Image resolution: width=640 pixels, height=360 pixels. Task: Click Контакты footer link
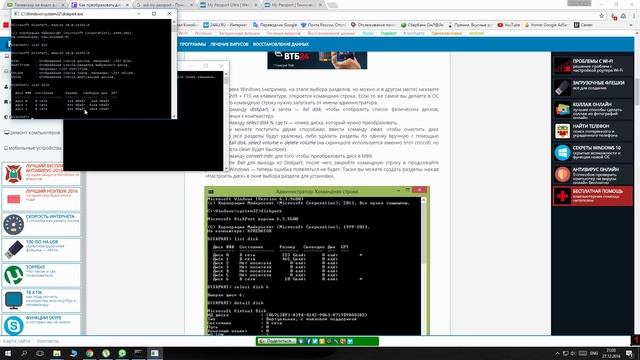pos(48,341)
